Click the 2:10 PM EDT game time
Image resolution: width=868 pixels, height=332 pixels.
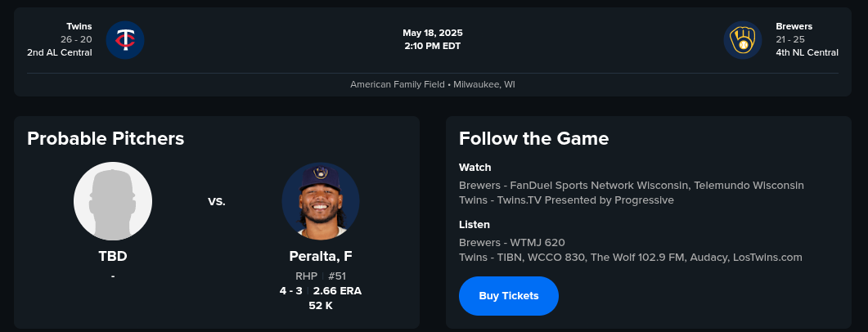432,46
